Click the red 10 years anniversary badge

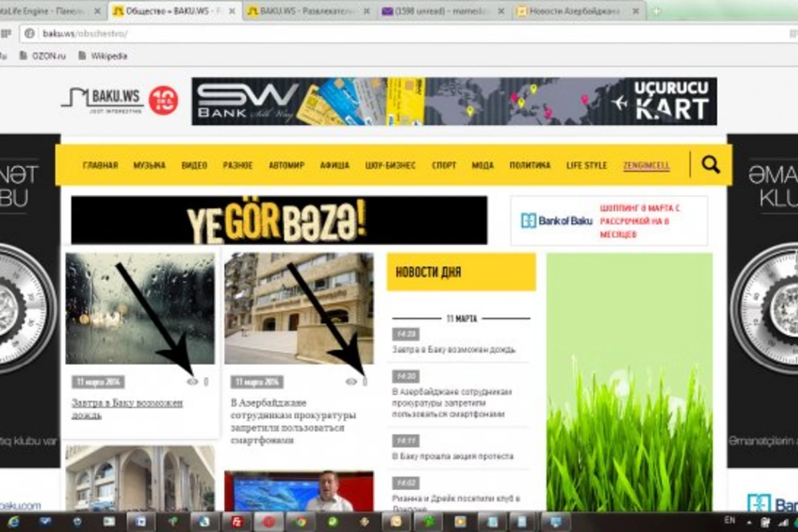click(163, 100)
